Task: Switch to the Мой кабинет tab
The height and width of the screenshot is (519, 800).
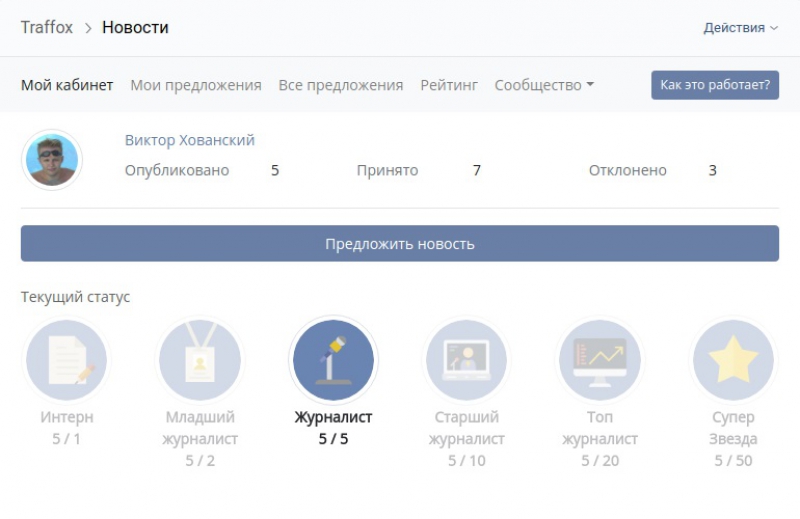Action: [x=67, y=85]
